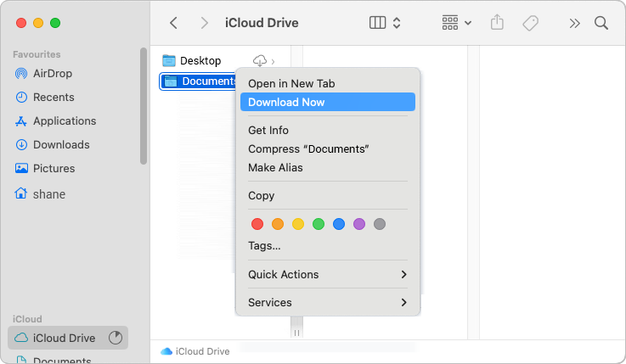Choose Download Now from context menu
This screenshot has height=364, width=626.
(x=327, y=102)
